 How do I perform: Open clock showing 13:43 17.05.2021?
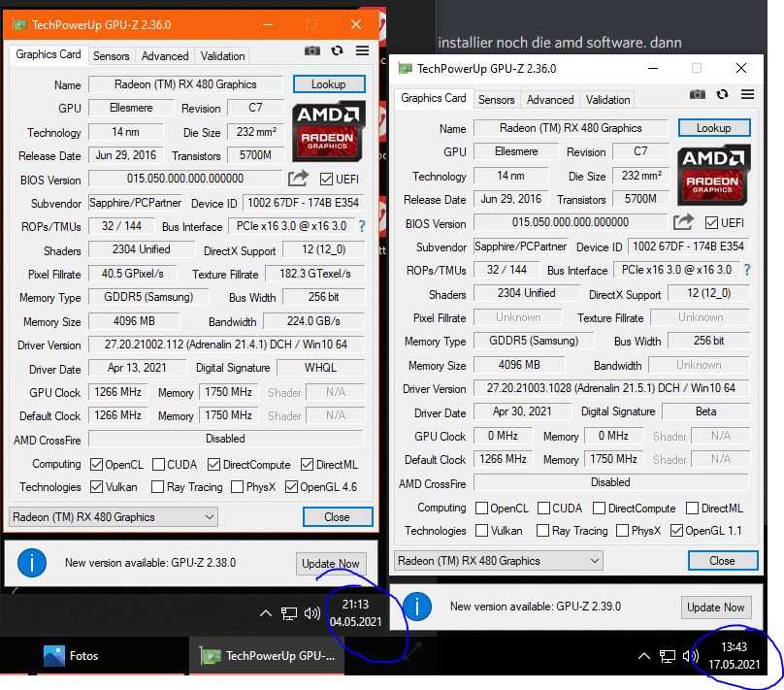pyautogui.click(x=734, y=655)
